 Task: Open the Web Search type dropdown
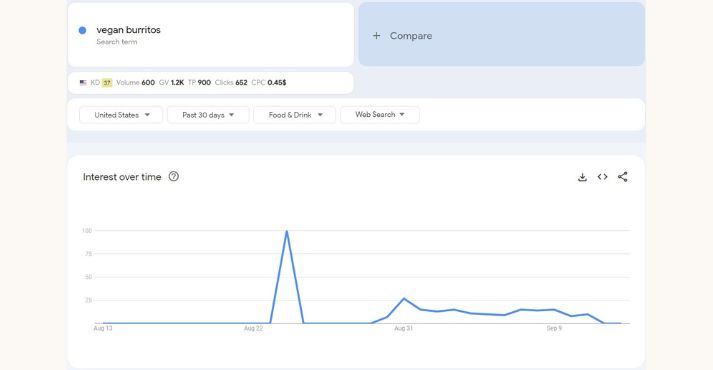(380, 115)
